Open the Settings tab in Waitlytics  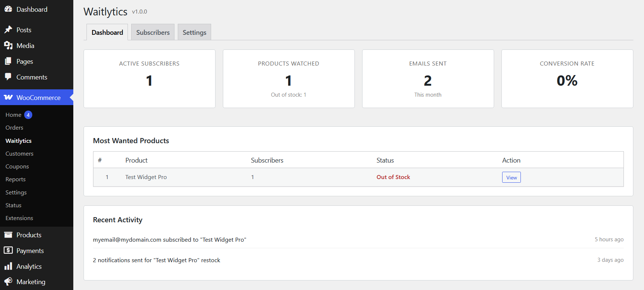pyautogui.click(x=194, y=32)
